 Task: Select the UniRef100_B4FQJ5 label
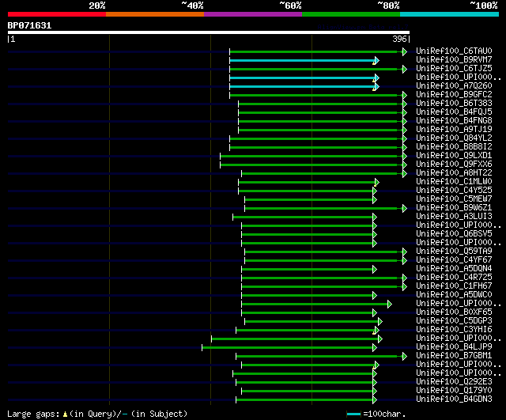[454, 112]
